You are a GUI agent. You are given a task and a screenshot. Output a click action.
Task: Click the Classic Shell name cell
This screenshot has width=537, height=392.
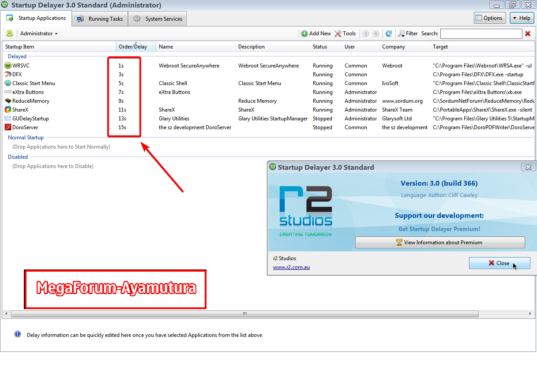tap(173, 83)
